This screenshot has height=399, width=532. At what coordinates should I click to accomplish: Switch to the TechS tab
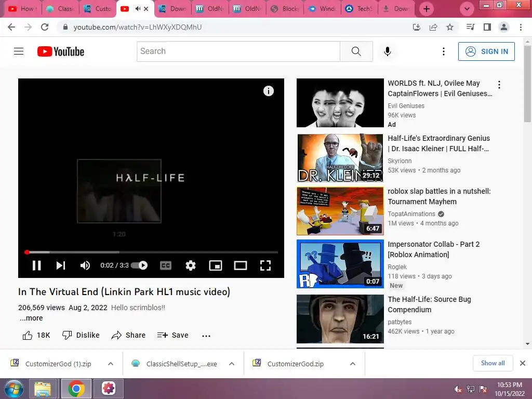pos(360,9)
